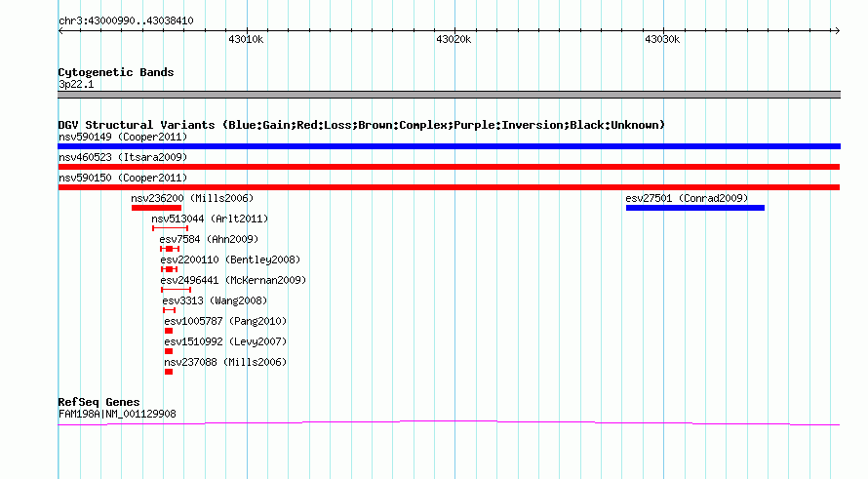The width and height of the screenshot is (868, 479).
Task: Click the RefSeq Genes track title
Action: [x=99, y=402]
